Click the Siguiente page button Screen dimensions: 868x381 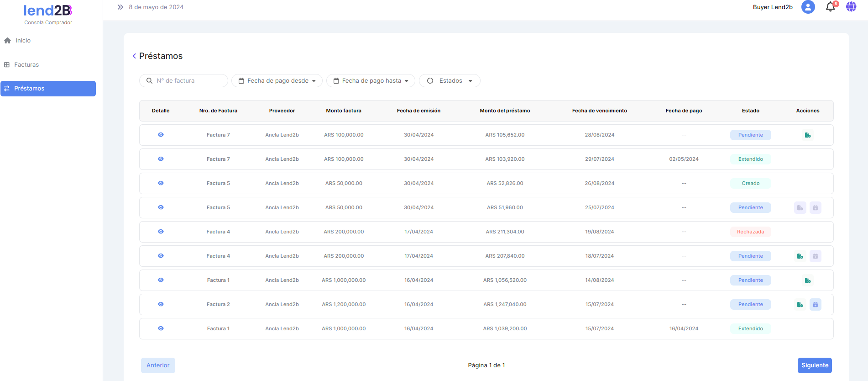coord(814,365)
